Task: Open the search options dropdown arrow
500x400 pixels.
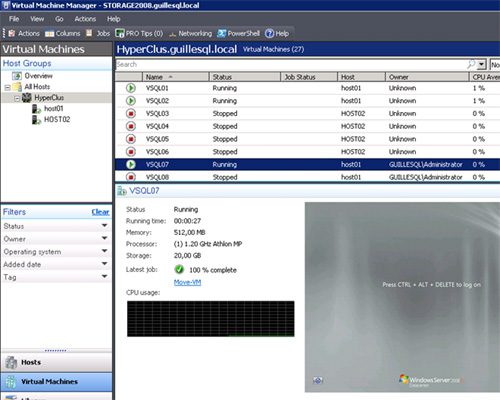Action: coord(481,64)
